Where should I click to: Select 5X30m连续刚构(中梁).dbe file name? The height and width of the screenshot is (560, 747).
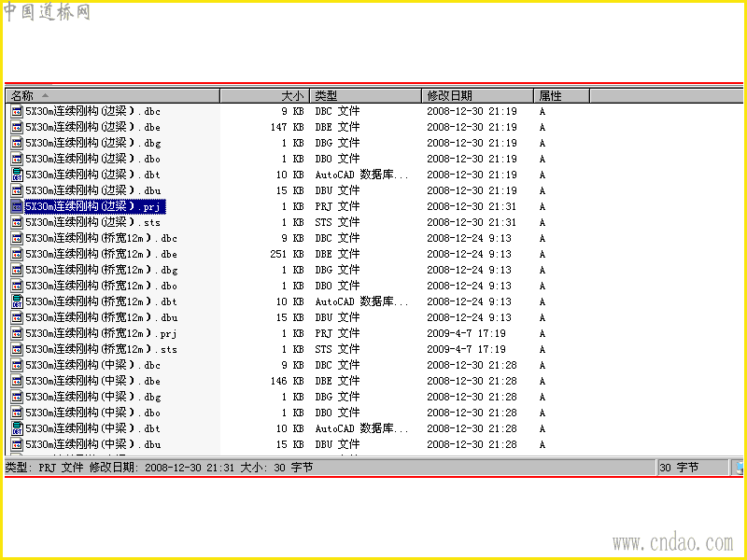[92, 381]
